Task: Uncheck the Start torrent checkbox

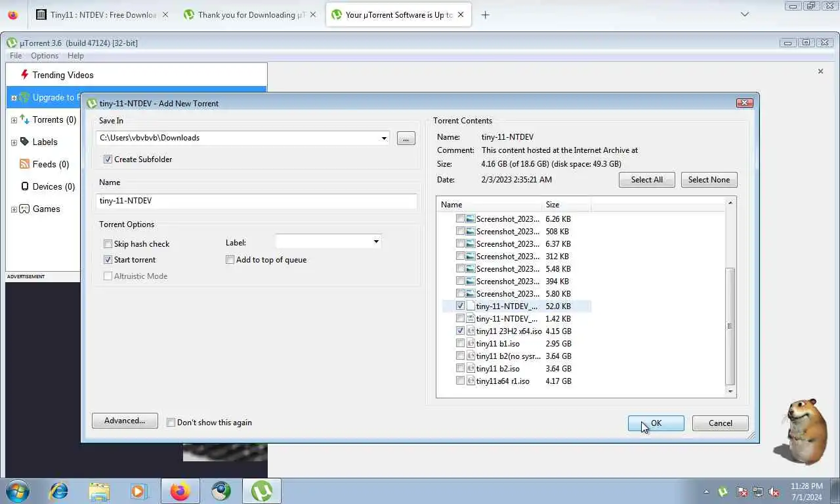Action: (108, 260)
